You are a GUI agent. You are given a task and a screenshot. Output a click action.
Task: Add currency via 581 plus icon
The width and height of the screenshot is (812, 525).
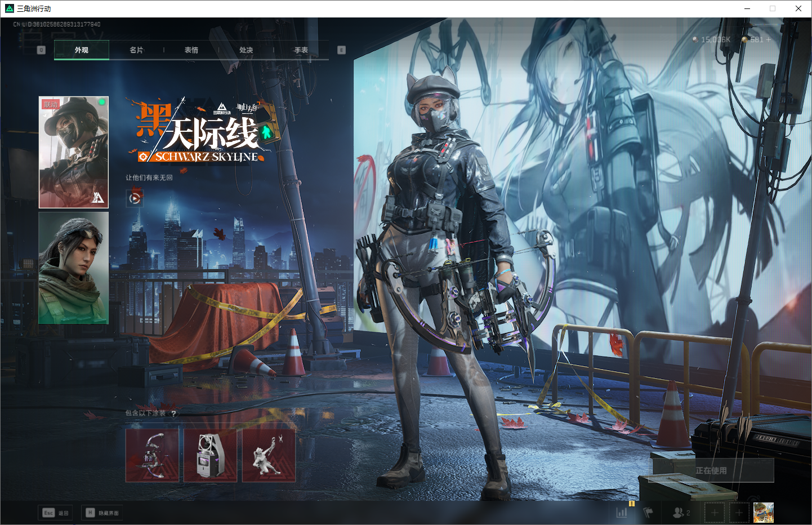768,39
